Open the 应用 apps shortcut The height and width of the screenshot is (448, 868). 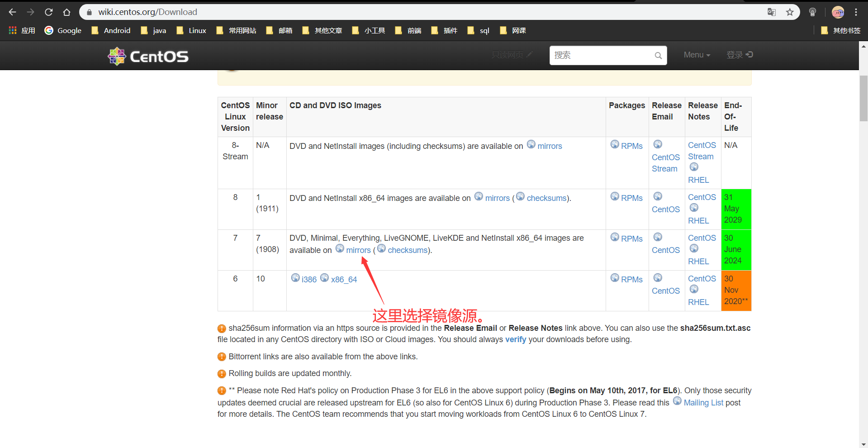pyautogui.click(x=22, y=30)
